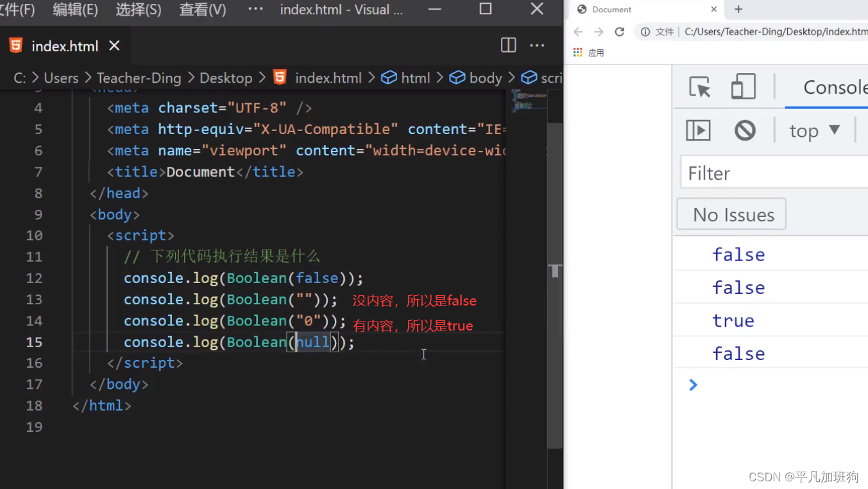Click the Users breadcrumb segment
868x489 pixels.
click(x=61, y=78)
